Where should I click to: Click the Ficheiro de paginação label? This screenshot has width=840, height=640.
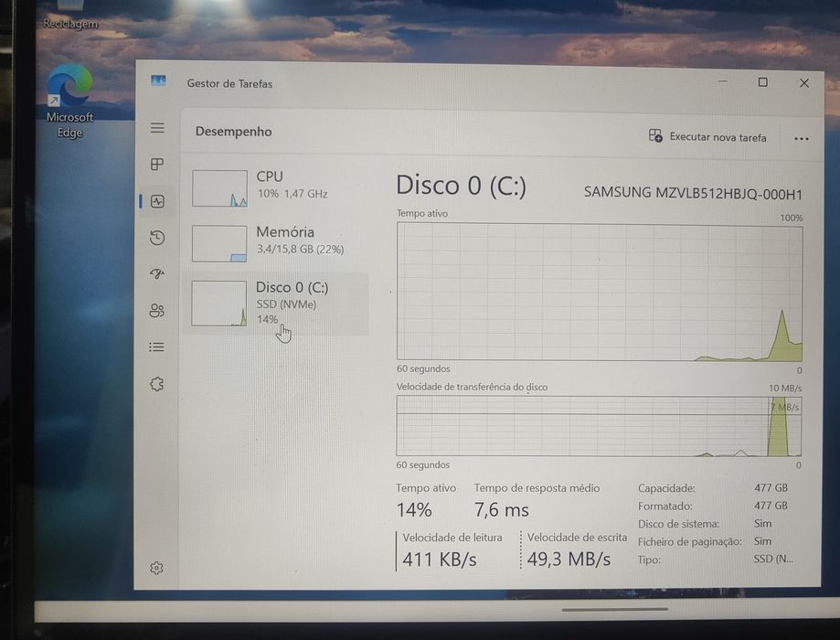[x=689, y=542]
